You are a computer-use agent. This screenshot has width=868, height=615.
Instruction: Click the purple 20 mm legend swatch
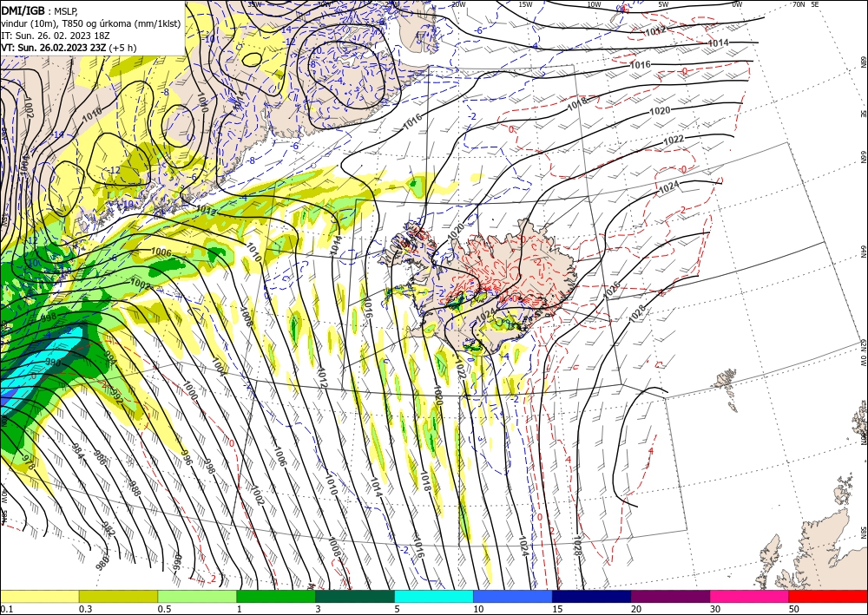pyautogui.click(x=670, y=596)
